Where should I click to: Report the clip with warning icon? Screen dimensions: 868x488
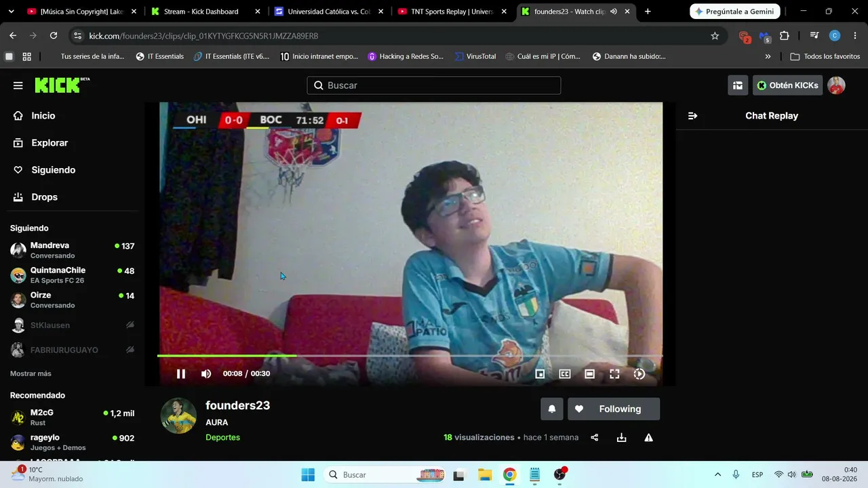click(x=649, y=438)
